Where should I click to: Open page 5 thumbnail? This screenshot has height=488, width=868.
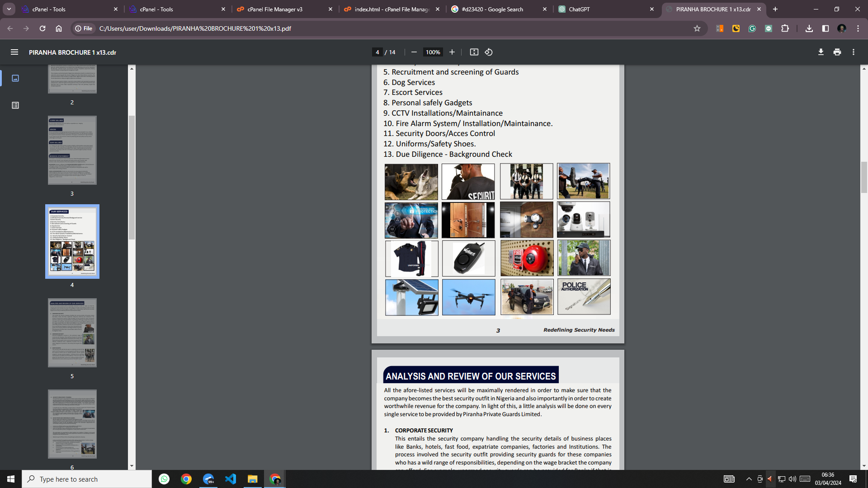[x=72, y=333]
